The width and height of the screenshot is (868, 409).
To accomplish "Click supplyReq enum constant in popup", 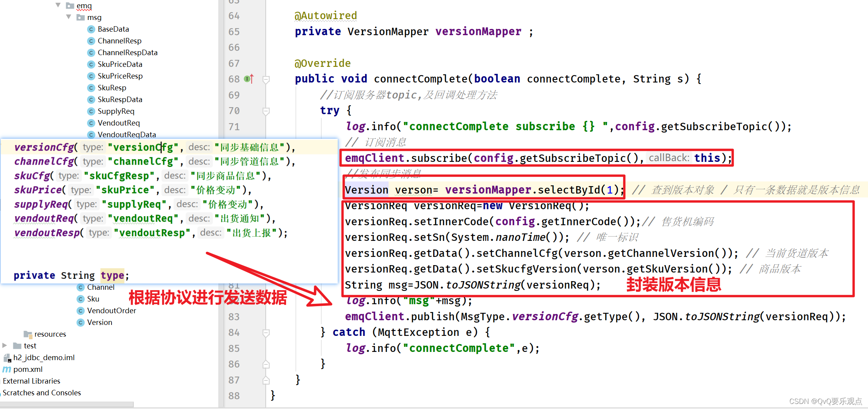I will [x=41, y=204].
